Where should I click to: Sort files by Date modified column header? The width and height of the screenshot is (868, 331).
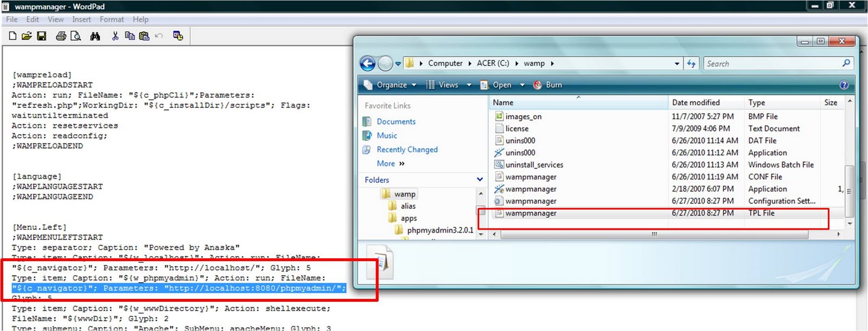pyautogui.click(x=706, y=103)
